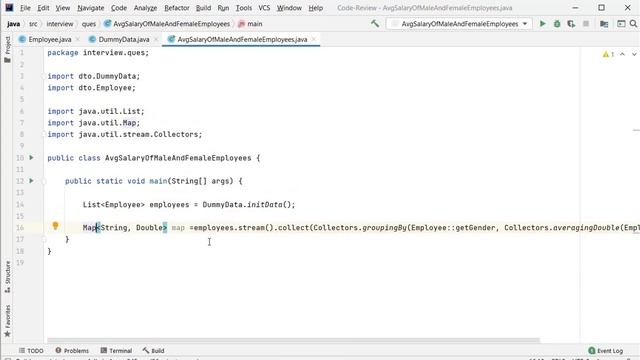640x360 pixels.
Task: Click the src breadcrumb in navigation bar
Action: 33,24
